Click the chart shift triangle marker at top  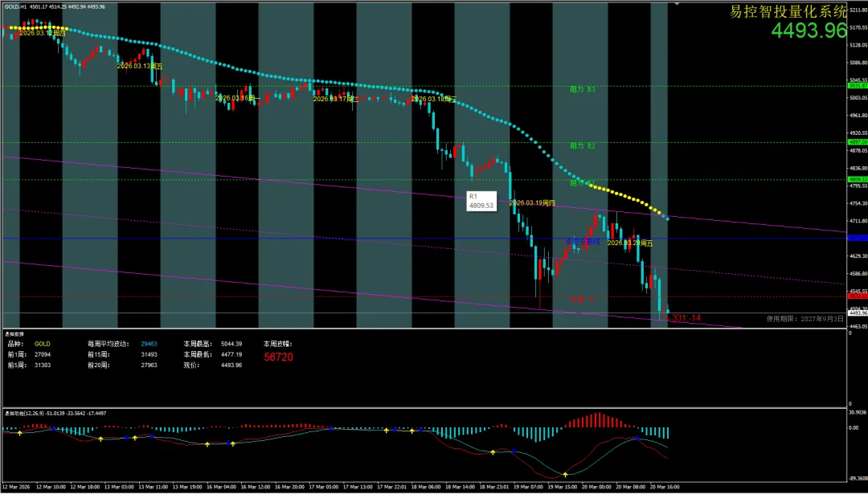[x=677, y=5]
